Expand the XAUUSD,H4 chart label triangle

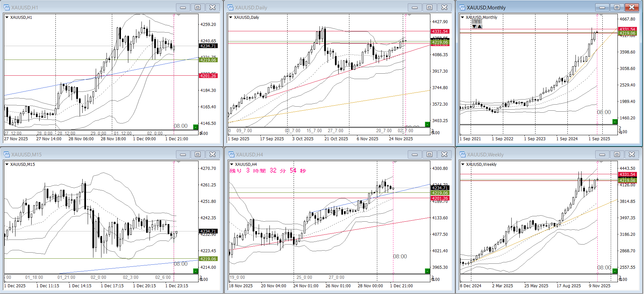click(231, 164)
